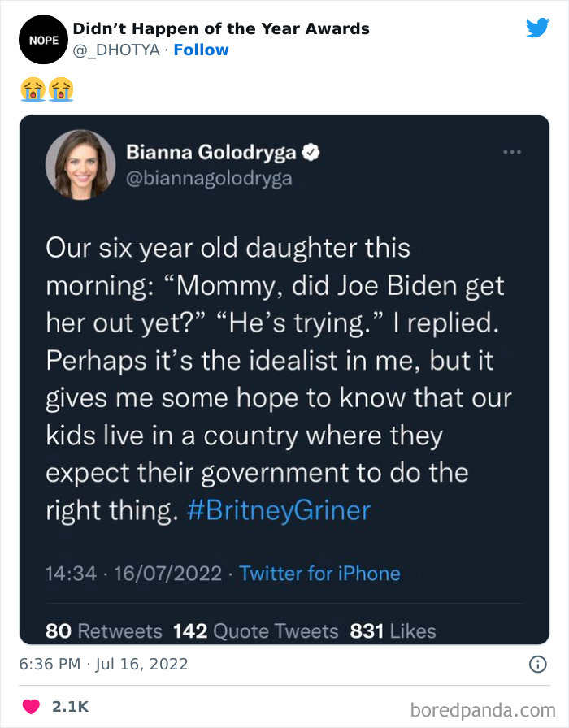This screenshot has height=728, width=569.
Task: Click the Bianna Golodryga display name
Action: (211, 152)
